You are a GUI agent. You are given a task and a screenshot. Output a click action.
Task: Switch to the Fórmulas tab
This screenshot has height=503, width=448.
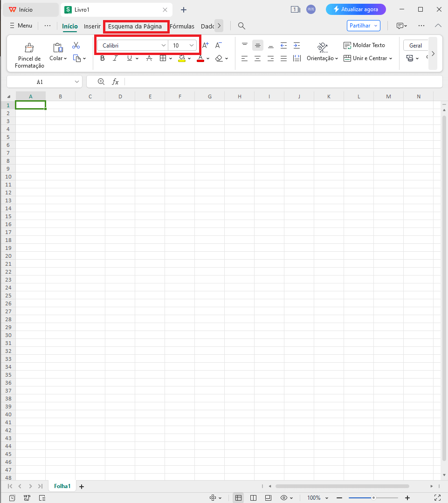182,26
